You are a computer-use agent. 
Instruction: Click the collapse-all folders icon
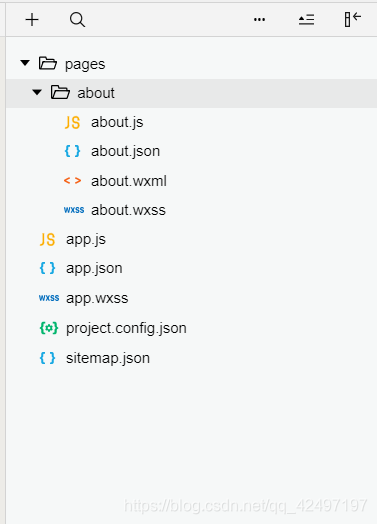point(306,20)
